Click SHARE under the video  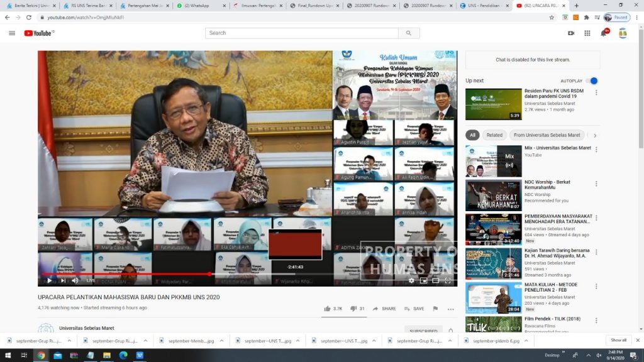click(x=384, y=309)
